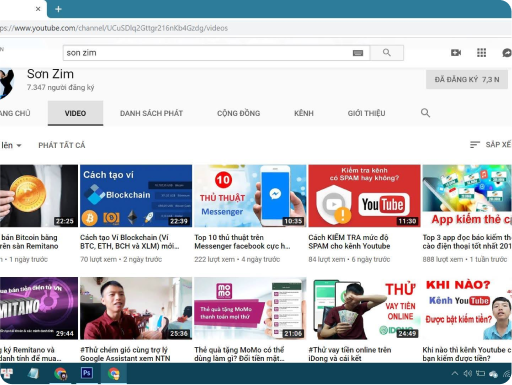Open the first Chrome icon in taskbar
Screen dimensions: 512x385
(60, 373)
